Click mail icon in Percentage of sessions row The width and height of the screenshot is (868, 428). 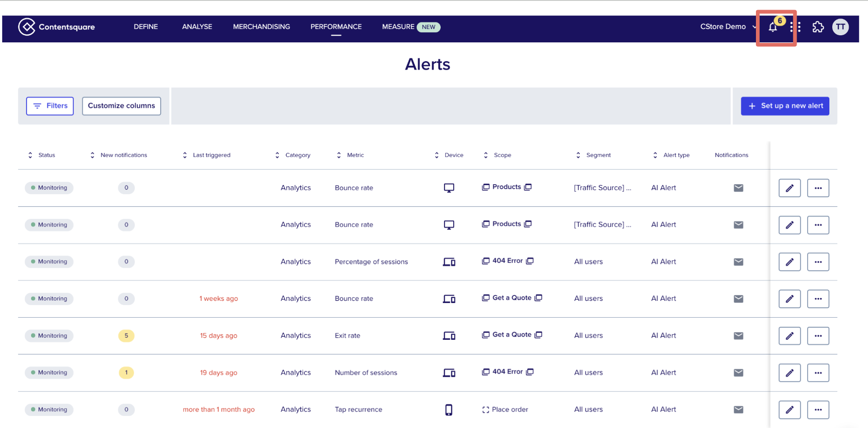click(x=739, y=262)
